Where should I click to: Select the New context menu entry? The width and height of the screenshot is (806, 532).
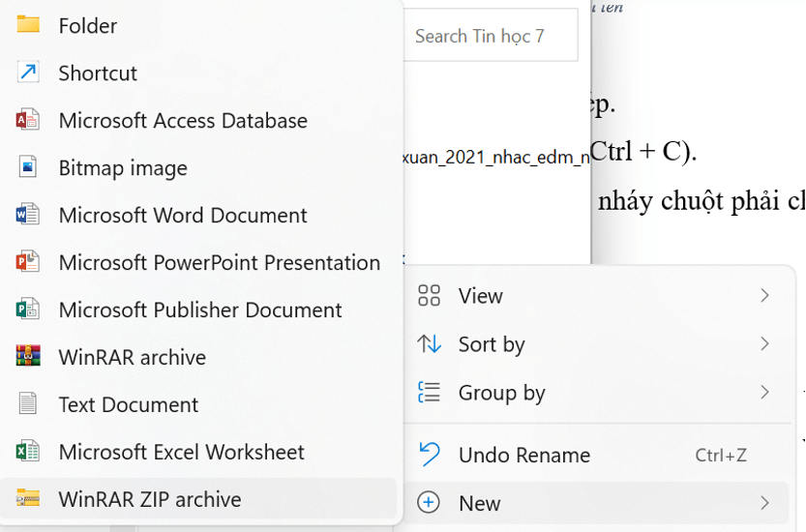[x=480, y=503]
